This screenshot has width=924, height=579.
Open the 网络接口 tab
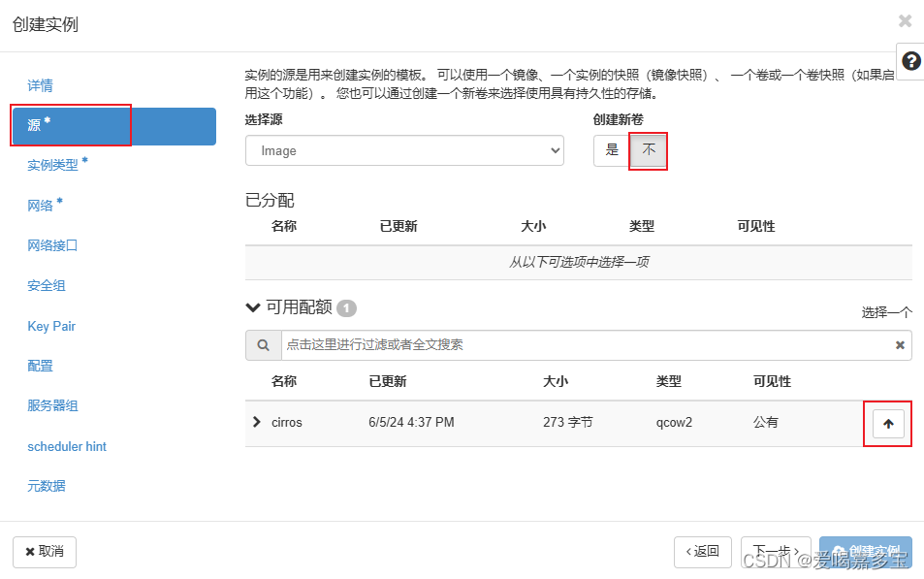52,245
